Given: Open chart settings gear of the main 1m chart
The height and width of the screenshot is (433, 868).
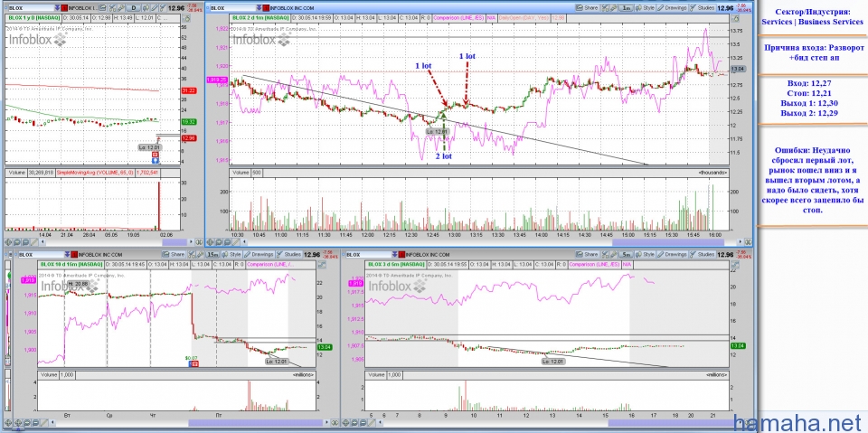Looking at the screenshot, I should coord(736,19).
